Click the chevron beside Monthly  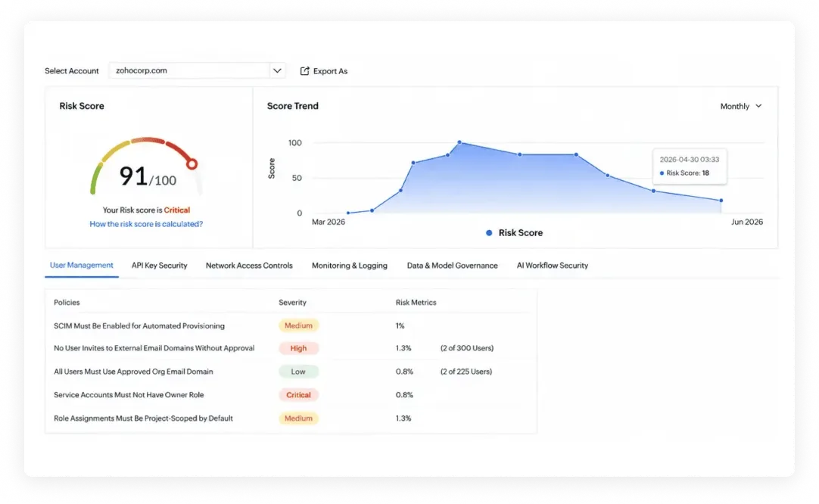tap(758, 106)
